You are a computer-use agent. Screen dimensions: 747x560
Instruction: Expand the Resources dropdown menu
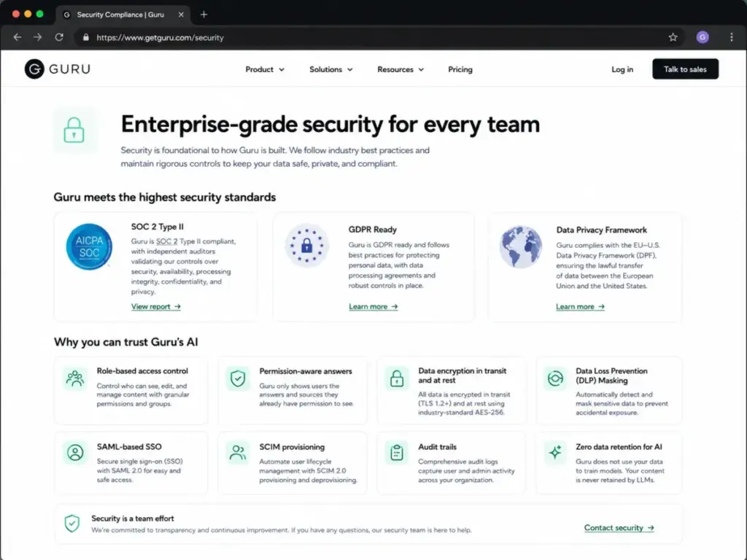click(x=400, y=69)
